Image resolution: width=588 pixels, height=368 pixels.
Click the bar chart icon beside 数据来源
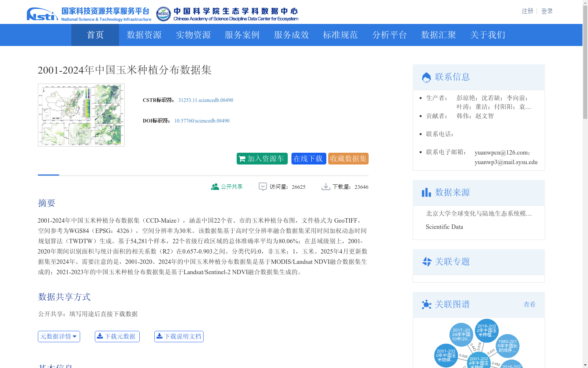pos(426,192)
